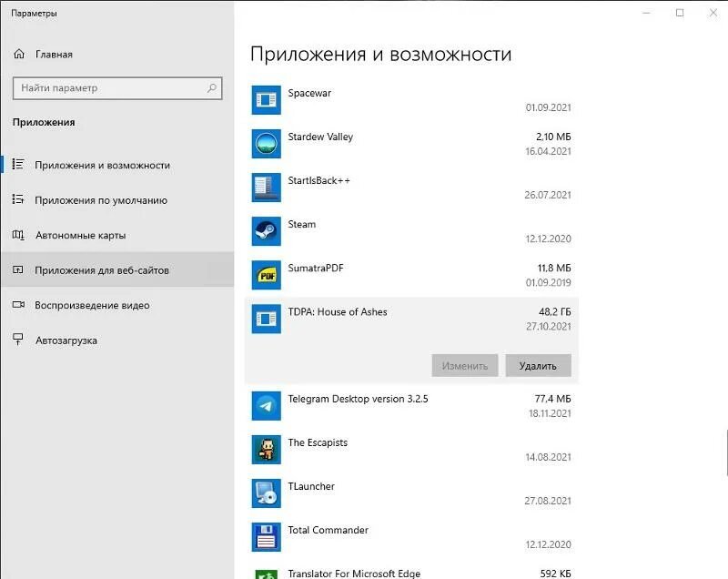Click the date 26.07.2021 of StartIsBack++
728x579 pixels.
(548, 195)
